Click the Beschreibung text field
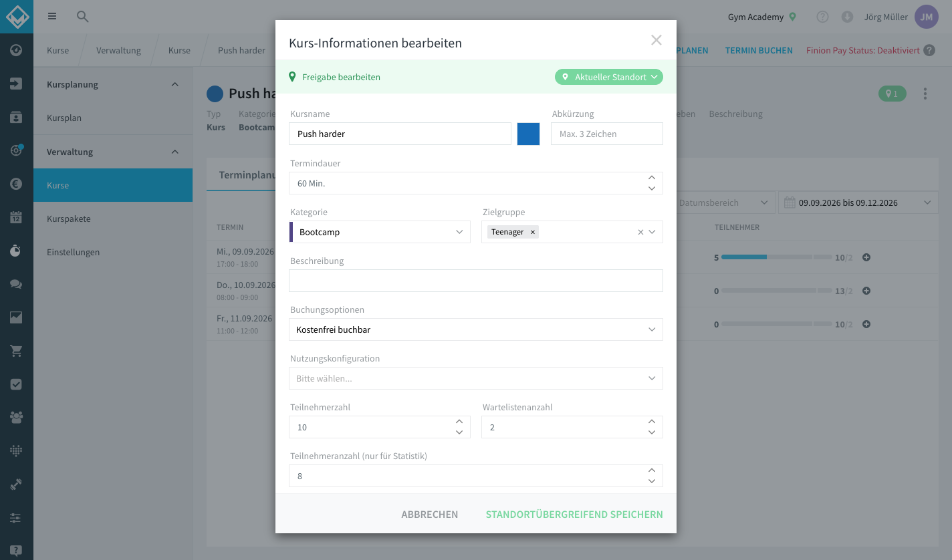The height and width of the screenshot is (560, 952). (476, 281)
